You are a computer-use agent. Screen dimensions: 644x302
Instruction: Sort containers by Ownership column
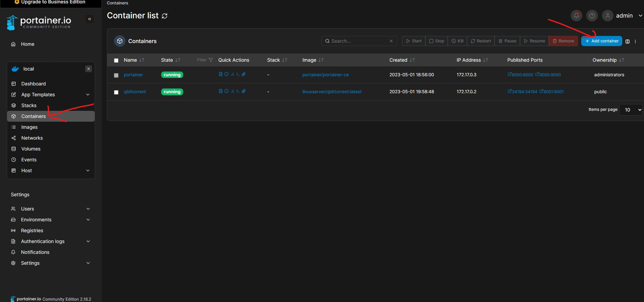(x=608, y=60)
